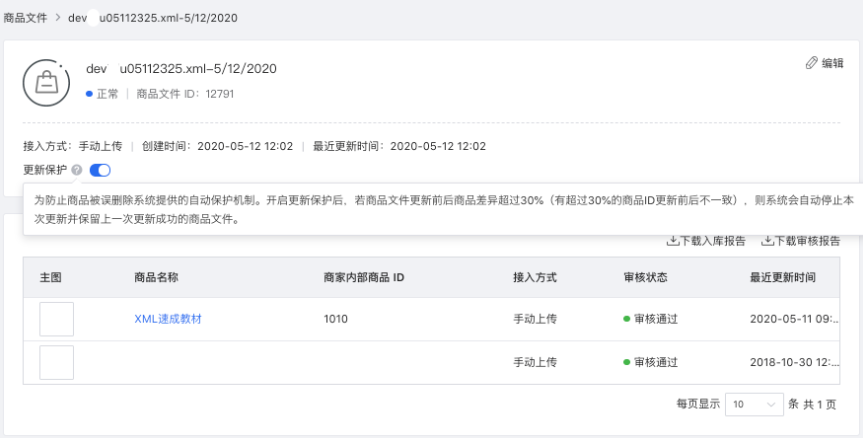Click 手动上传 in the XML速成教材 row
The height and width of the screenshot is (438, 863).
(535, 319)
